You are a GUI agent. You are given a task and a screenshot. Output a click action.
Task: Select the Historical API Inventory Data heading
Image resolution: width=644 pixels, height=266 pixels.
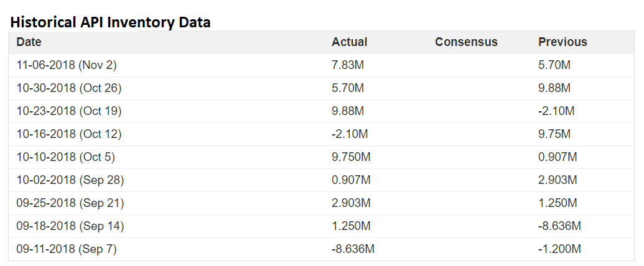(x=110, y=22)
